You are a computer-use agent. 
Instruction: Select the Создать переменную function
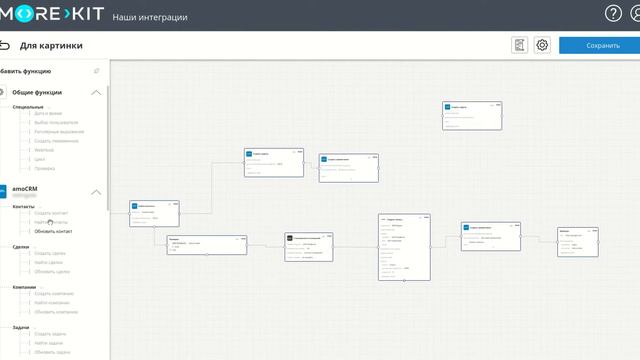pos(56,141)
